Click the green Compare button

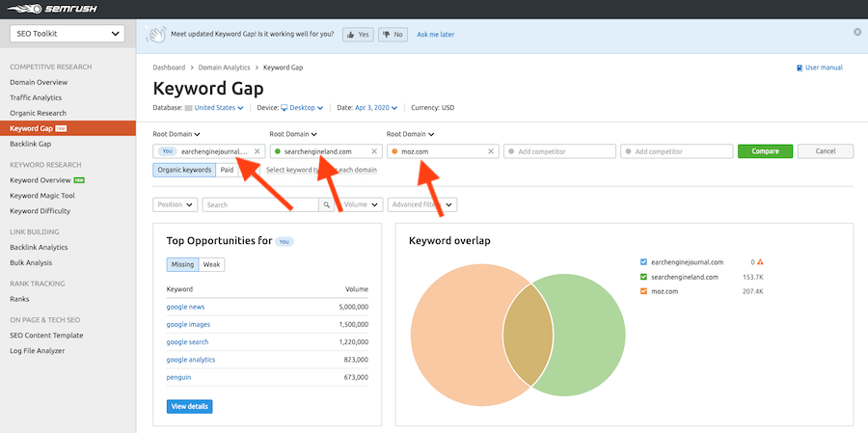765,151
